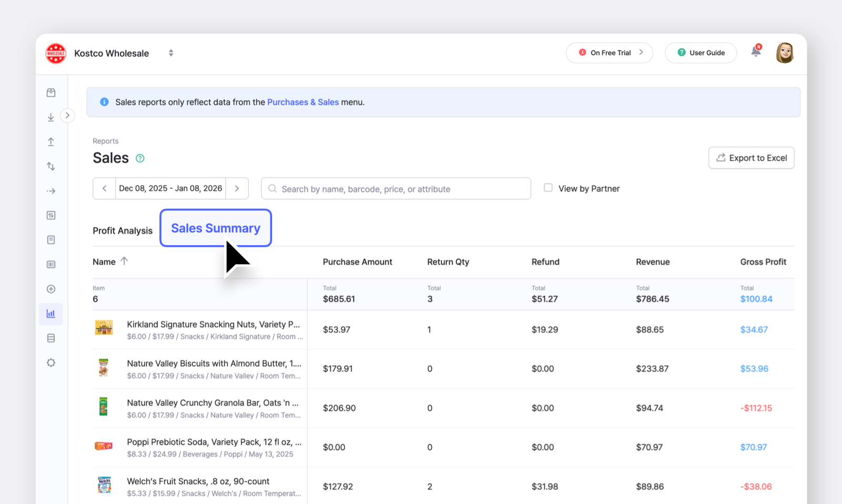The height and width of the screenshot is (504, 842).
Task: Click the barcode icon in the sidebar
Action: pos(51,264)
